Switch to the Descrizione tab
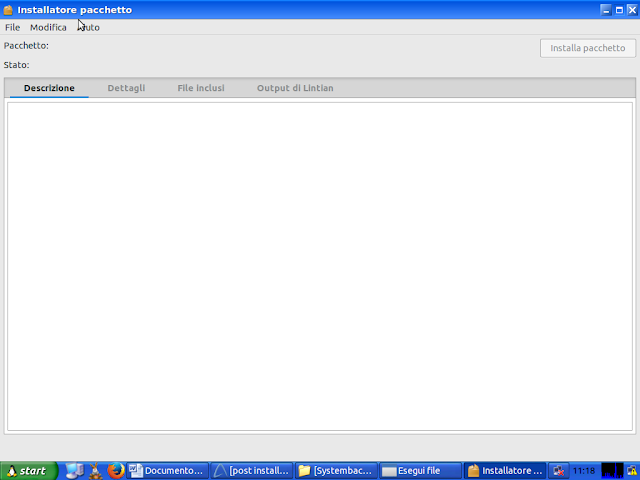The width and height of the screenshot is (640, 480). click(49, 88)
